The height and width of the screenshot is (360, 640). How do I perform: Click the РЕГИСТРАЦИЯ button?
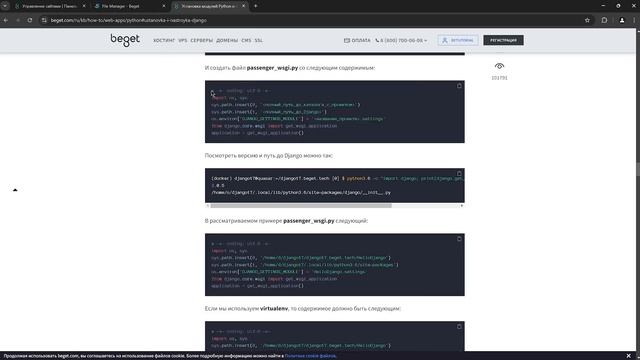[503, 40]
